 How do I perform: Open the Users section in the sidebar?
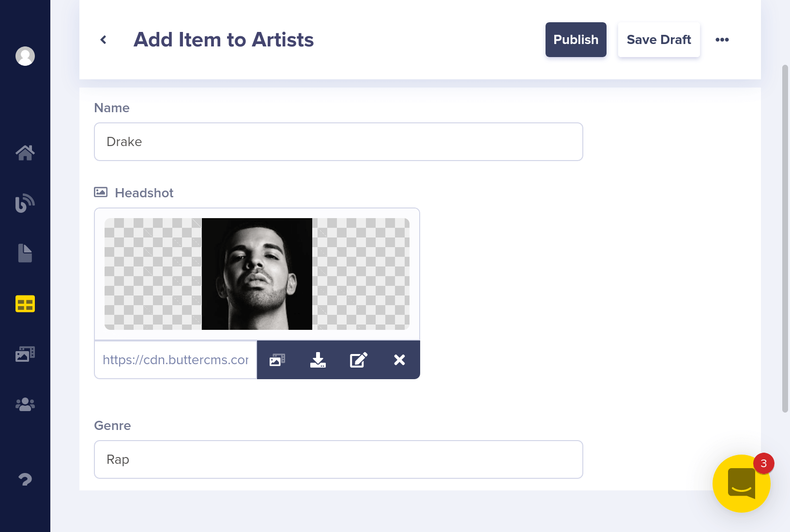25,404
